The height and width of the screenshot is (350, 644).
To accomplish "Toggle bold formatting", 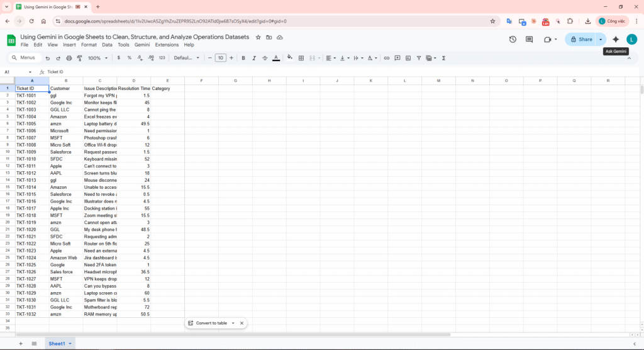I will pyautogui.click(x=243, y=58).
